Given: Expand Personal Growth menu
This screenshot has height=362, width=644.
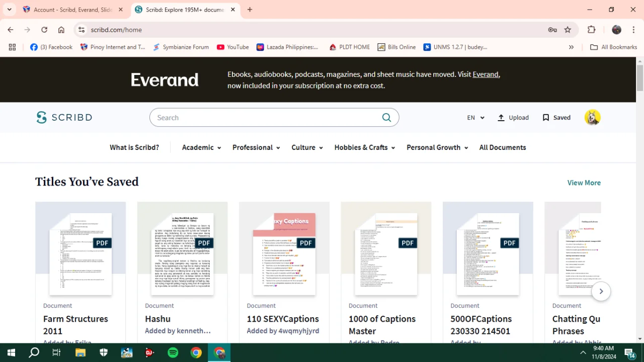Looking at the screenshot, I should (x=437, y=147).
